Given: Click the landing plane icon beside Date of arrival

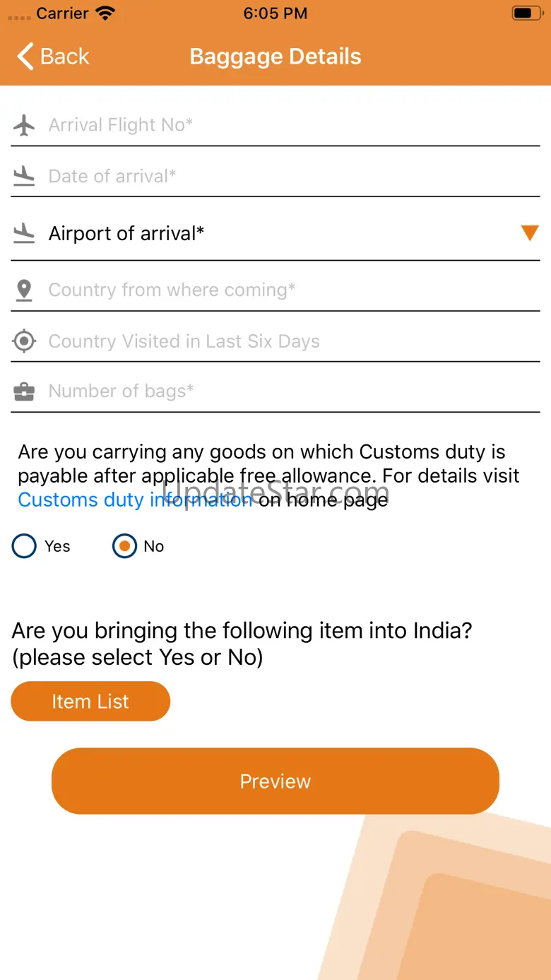Looking at the screenshot, I should 24,176.
